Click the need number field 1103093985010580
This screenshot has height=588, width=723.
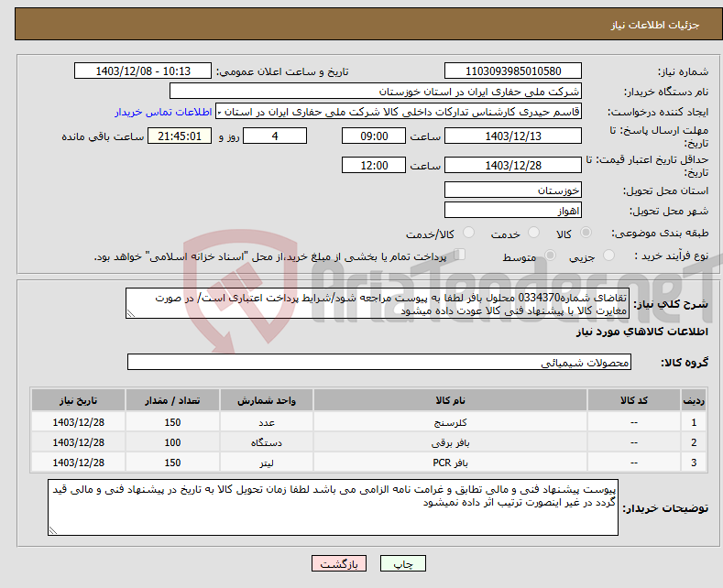pos(513,71)
